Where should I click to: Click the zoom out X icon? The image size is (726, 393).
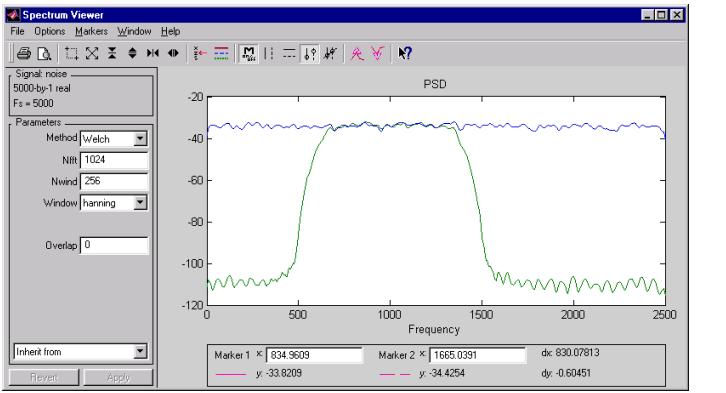click(x=173, y=54)
